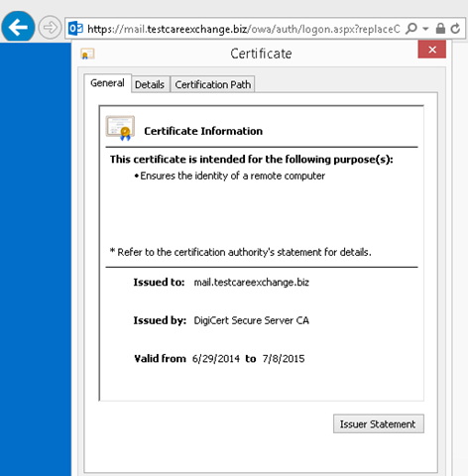This screenshot has height=476, width=468.
Task: Click the browser Back arrow button
Action: pyautogui.click(x=18, y=27)
